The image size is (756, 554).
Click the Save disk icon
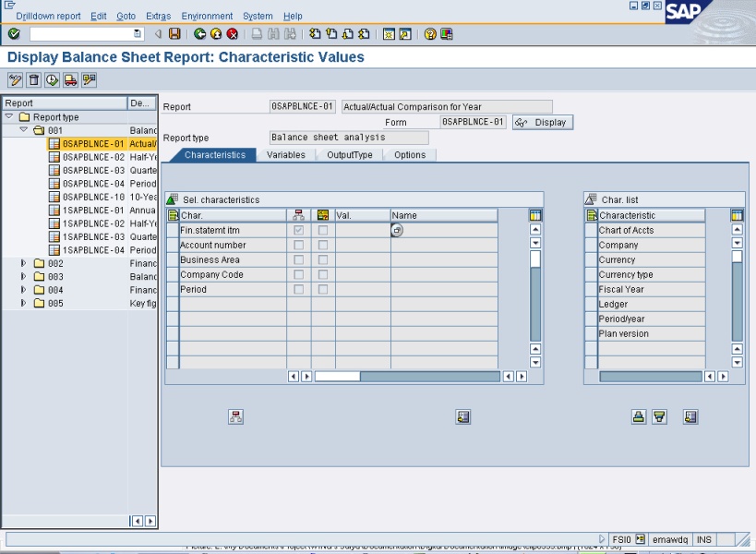tap(174, 34)
